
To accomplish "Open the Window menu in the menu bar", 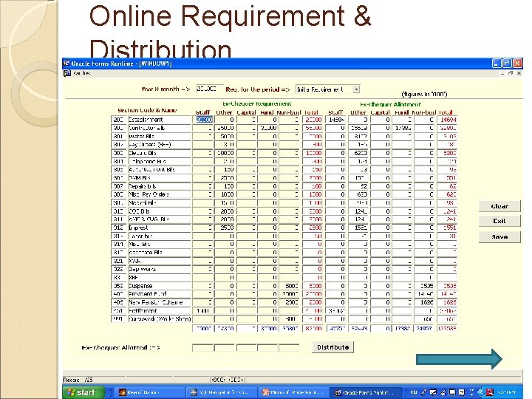I will click(82, 73).
